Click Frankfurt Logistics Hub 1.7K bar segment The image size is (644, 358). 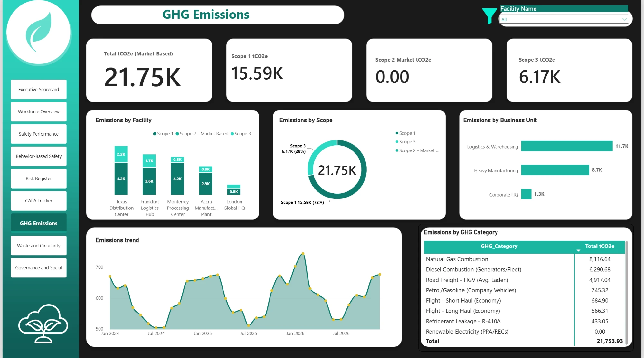[149, 160]
